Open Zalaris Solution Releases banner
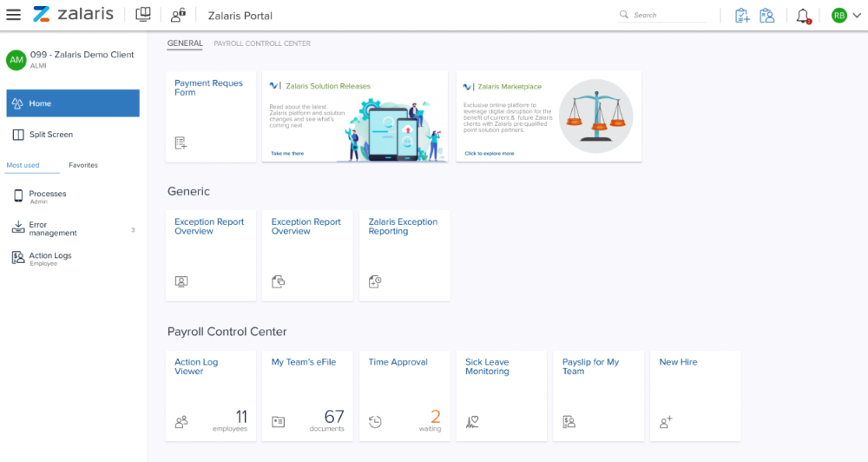The image size is (868, 462). [355, 116]
